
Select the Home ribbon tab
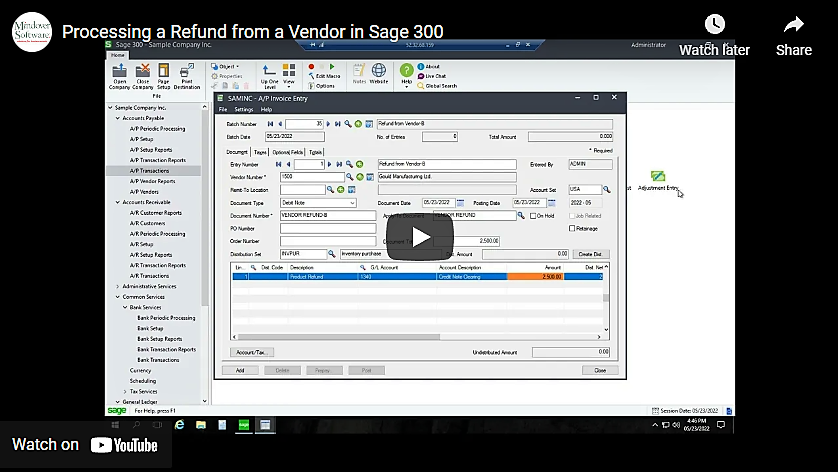click(118, 55)
